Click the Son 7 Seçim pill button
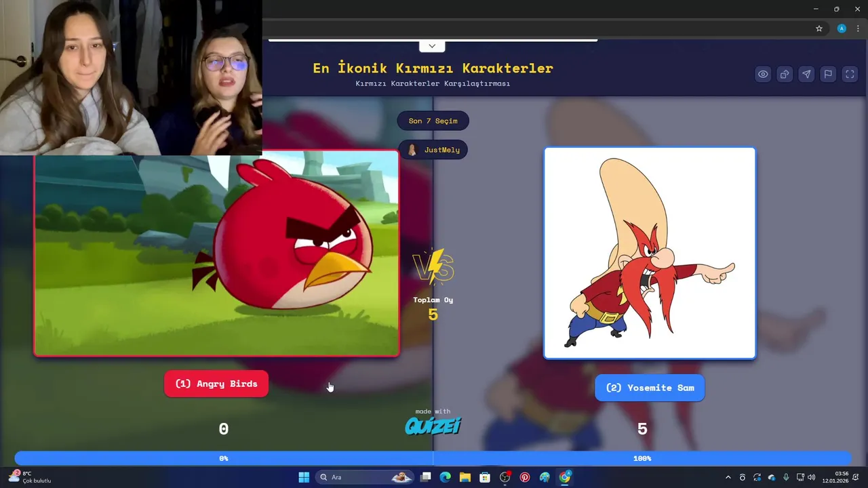 coord(433,121)
